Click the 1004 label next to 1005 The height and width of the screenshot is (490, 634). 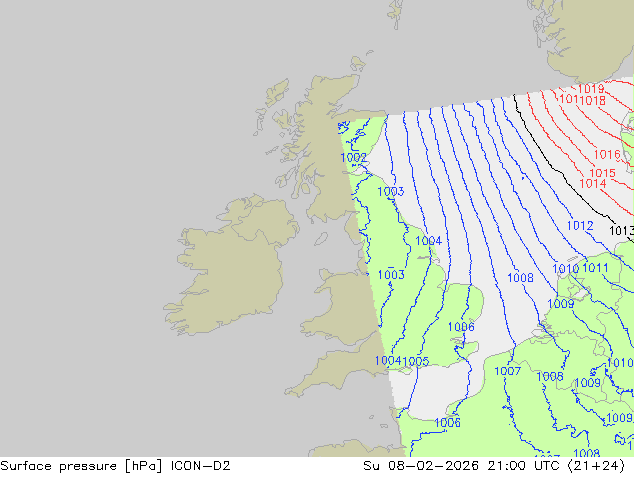tap(389, 361)
